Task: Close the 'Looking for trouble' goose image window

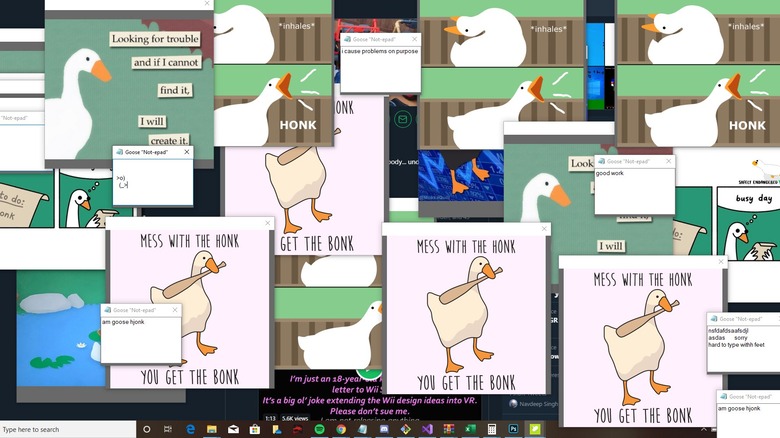Action: tap(207, 3)
